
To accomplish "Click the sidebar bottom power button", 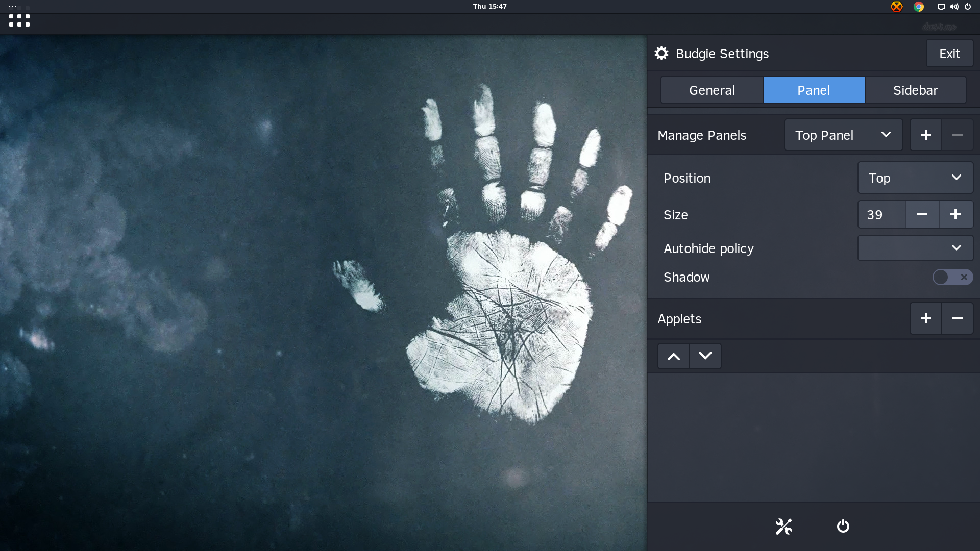I will [843, 526].
